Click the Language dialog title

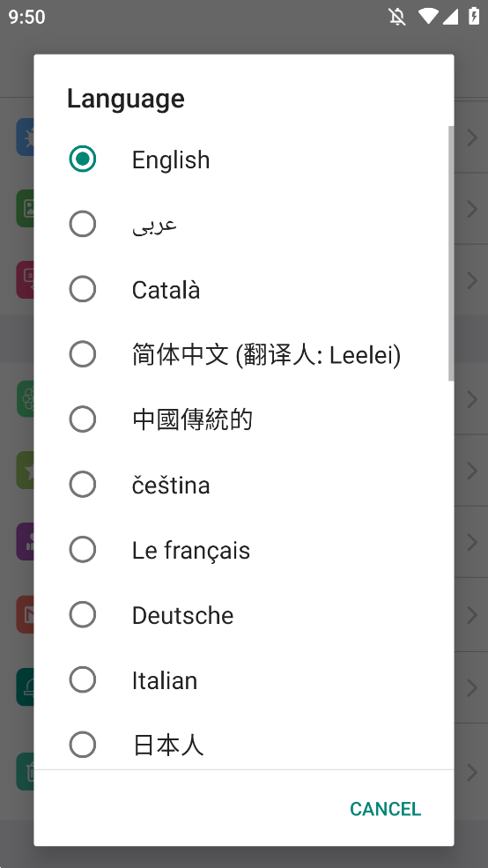point(126,99)
